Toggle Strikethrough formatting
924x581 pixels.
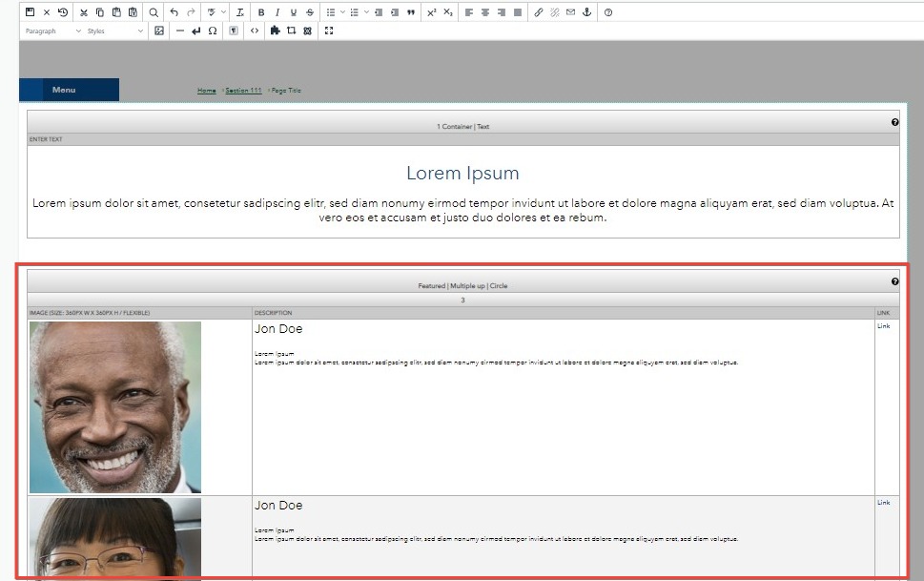[310, 11]
